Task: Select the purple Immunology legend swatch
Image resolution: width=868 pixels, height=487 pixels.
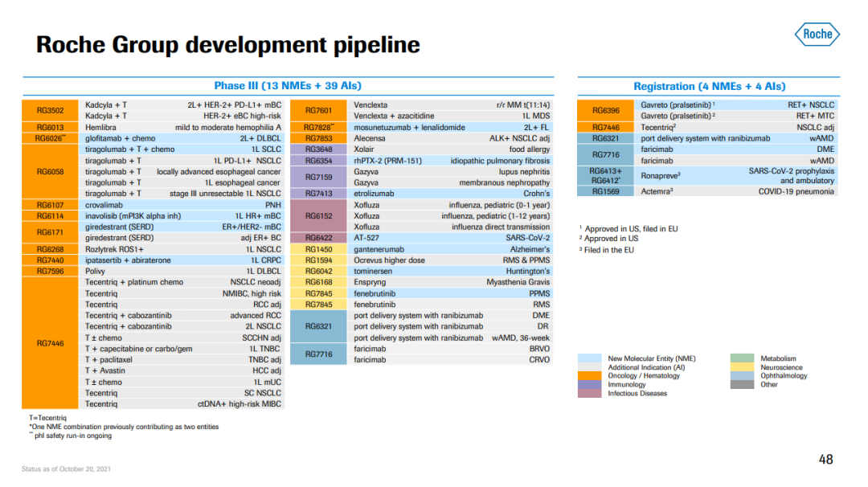Action: coord(590,385)
